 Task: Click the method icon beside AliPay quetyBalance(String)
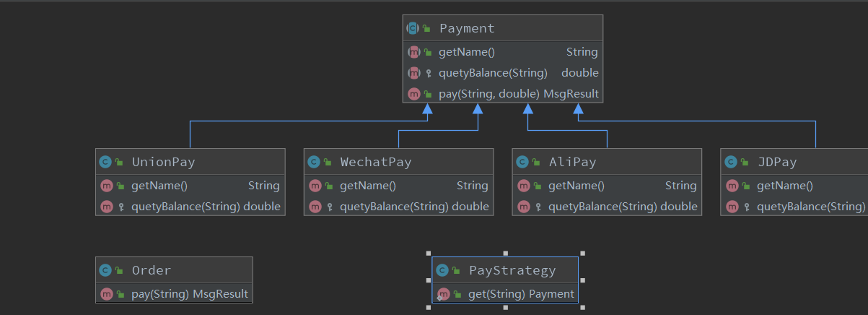click(523, 207)
